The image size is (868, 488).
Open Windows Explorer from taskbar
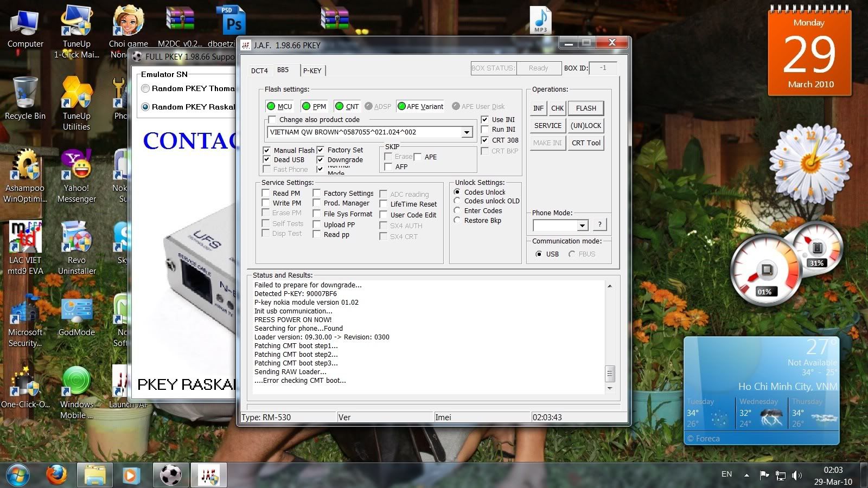(95, 475)
